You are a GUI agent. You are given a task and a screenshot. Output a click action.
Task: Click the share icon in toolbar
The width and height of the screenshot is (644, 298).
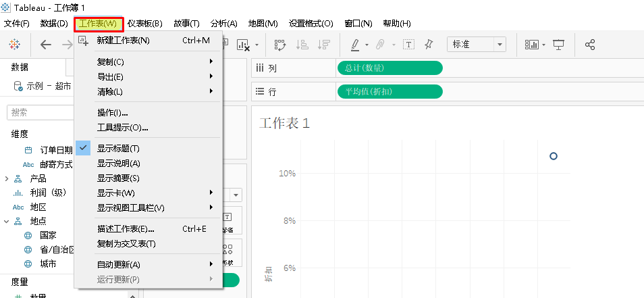click(590, 45)
